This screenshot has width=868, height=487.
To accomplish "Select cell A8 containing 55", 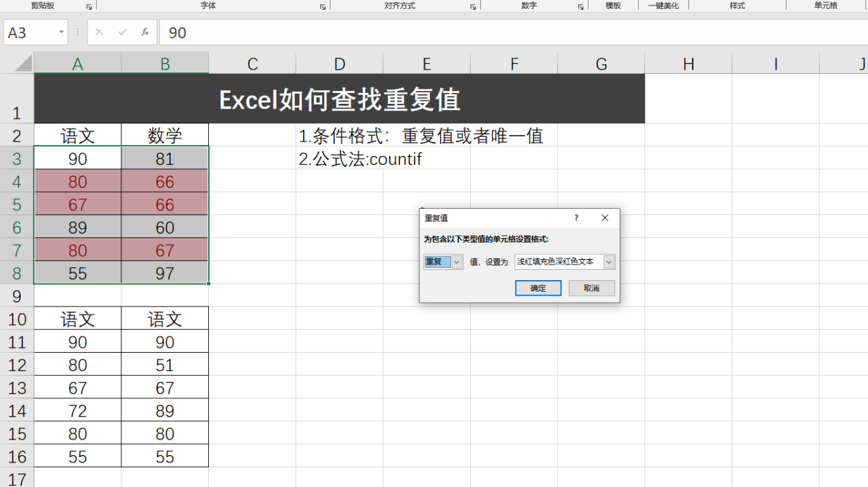I will [78, 273].
